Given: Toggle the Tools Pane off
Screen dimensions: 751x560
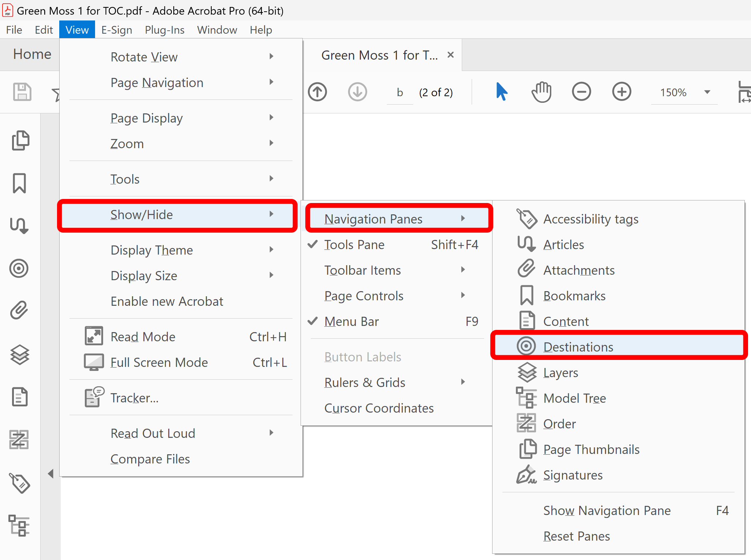Looking at the screenshot, I should (x=354, y=244).
